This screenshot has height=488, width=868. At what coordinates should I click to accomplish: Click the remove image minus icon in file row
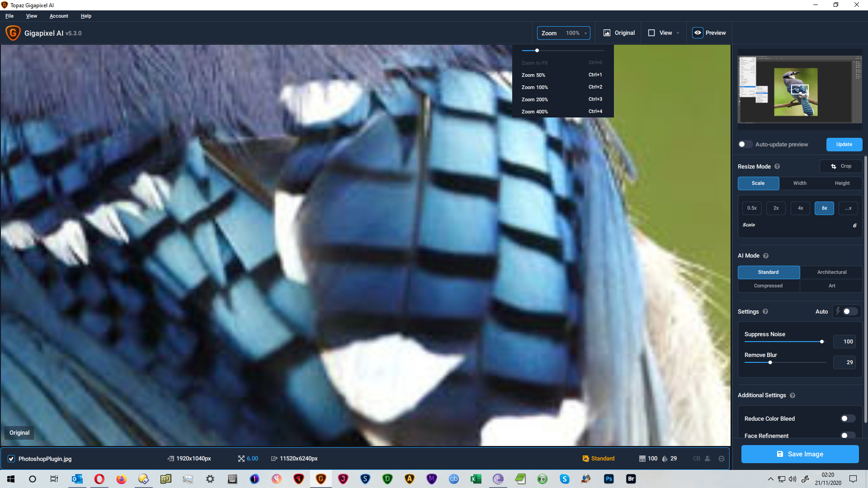[722, 459]
